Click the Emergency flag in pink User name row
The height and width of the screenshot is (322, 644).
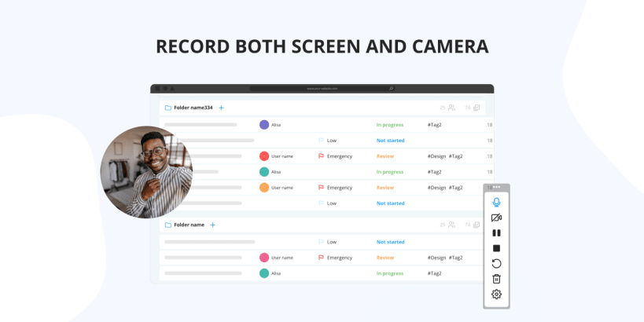coord(321,258)
